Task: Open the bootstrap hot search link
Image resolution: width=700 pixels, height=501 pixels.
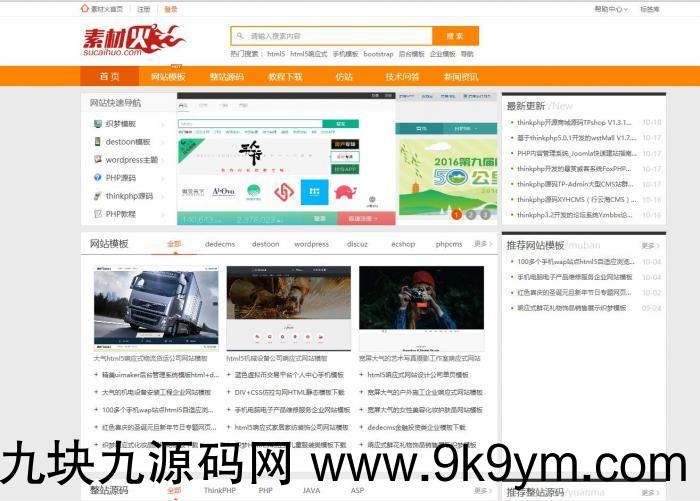Action: [x=378, y=54]
